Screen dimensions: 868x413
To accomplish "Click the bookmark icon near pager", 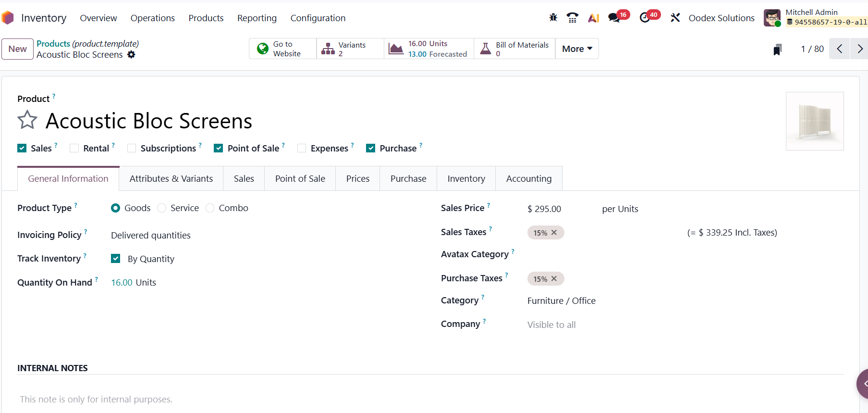I will point(777,50).
